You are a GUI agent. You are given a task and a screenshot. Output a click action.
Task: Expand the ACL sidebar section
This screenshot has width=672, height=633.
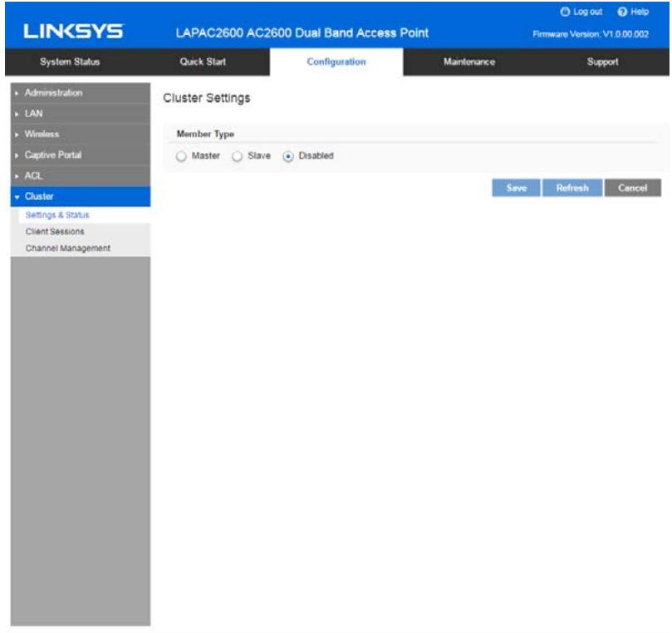tap(81, 176)
